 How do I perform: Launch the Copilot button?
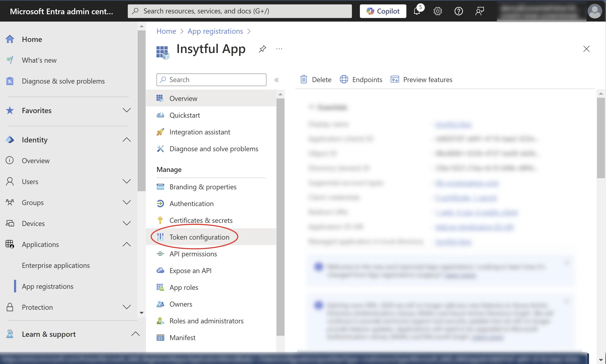click(x=383, y=11)
